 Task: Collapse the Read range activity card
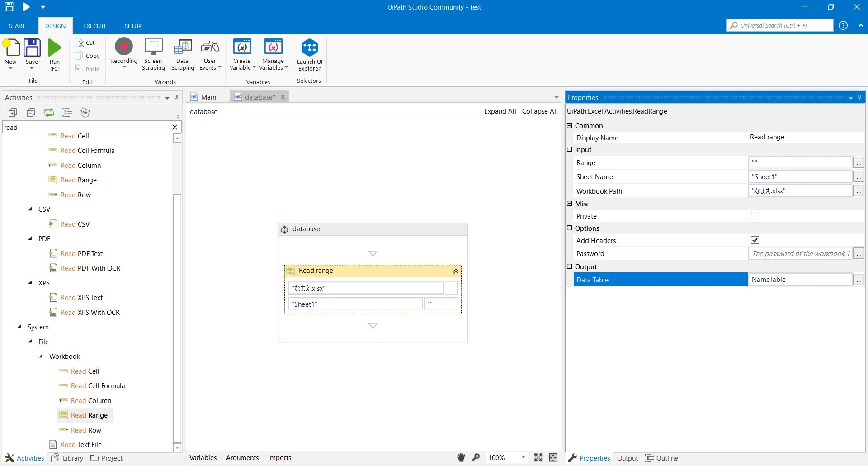(x=455, y=271)
